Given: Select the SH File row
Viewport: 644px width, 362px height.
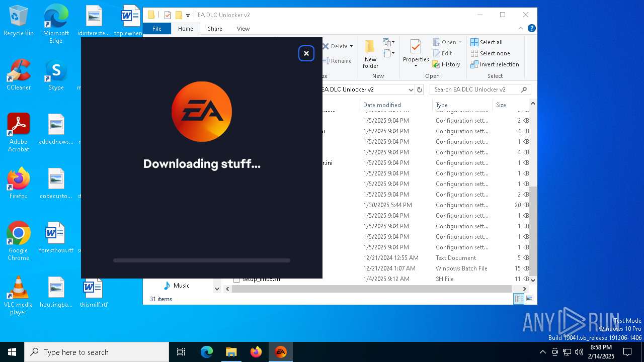Looking at the screenshot, I should point(377,279).
